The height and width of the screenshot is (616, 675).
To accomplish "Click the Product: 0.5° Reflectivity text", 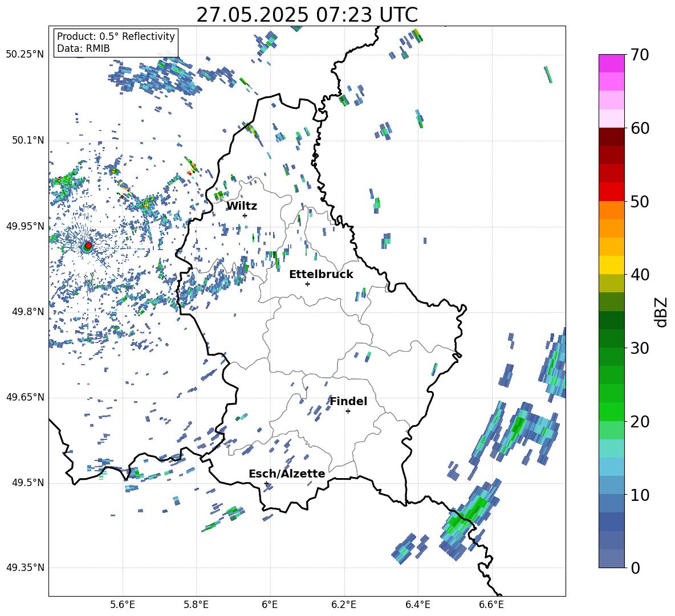I will (116, 36).
